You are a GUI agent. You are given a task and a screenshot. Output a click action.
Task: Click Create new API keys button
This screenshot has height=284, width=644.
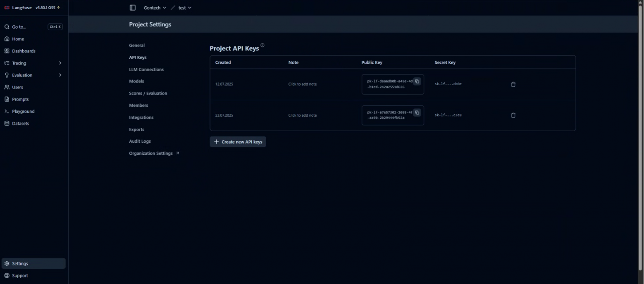(x=238, y=142)
